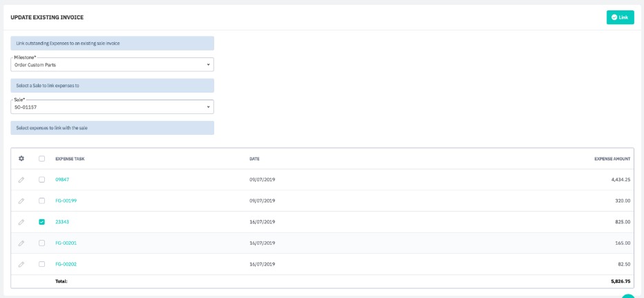Click the edit pencil for expense 23343
644x298 pixels.
[21, 222]
